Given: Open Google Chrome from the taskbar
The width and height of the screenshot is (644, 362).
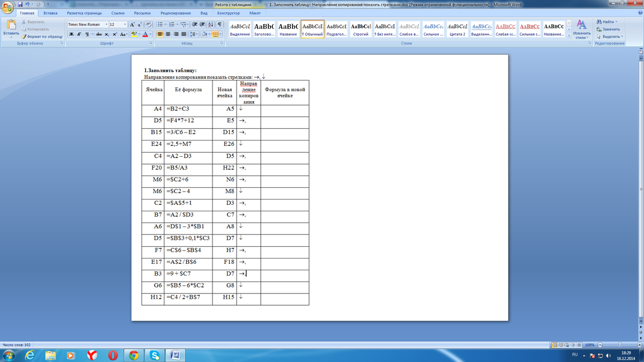Looking at the screenshot, I should pyautogui.click(x=134, y=355).
